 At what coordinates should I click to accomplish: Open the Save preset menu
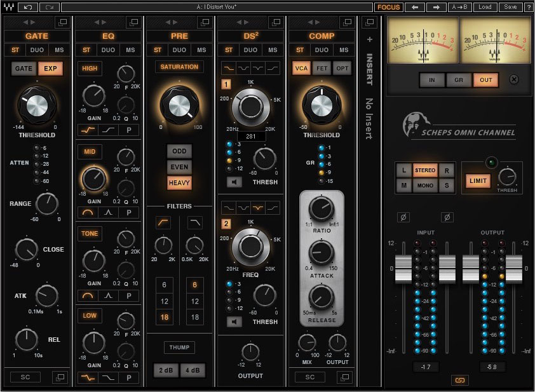pyautogui.click(x=510, y=7)
